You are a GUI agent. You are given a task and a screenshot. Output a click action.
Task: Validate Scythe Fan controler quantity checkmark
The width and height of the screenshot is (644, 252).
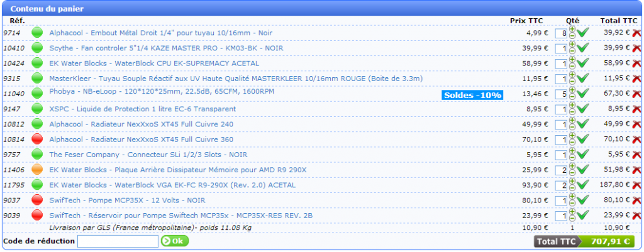(583, 48)
